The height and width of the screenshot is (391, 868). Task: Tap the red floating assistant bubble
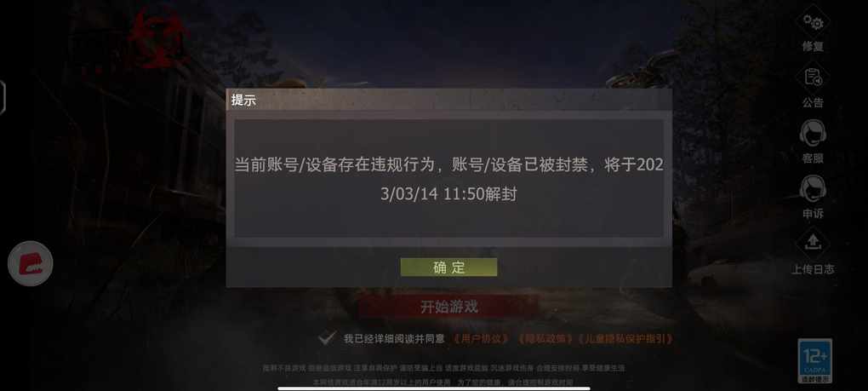[x=31, y=263]
